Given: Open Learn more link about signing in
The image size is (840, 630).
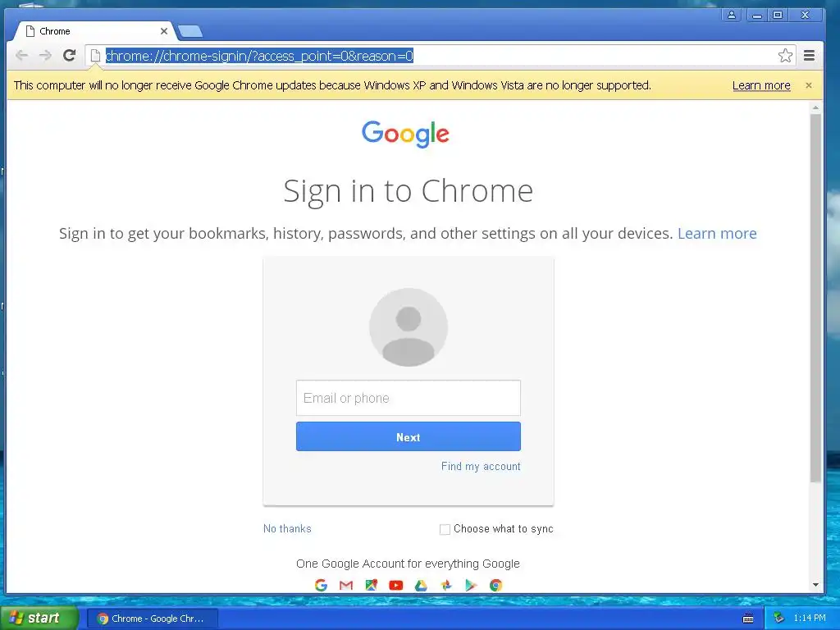Looking at the screenshot, I should 717,233.
